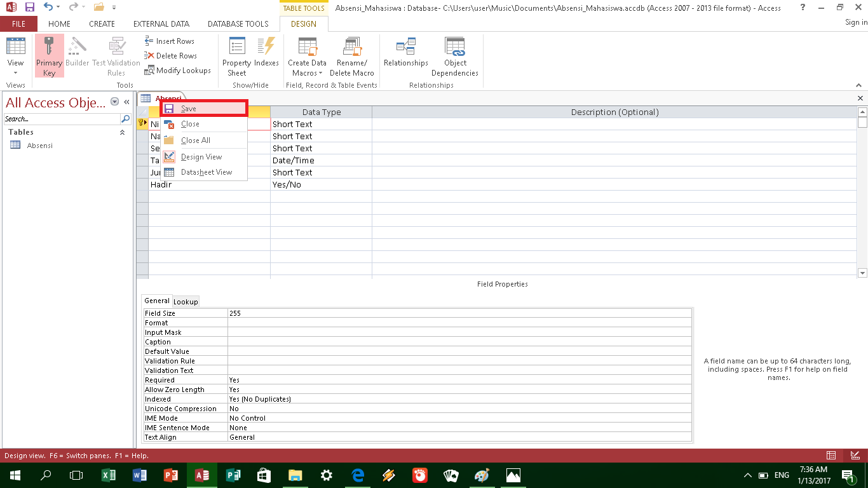Click Modify Lookups in ribbon
This screenshot has height=488, width=868.
[x=178, y=71]
